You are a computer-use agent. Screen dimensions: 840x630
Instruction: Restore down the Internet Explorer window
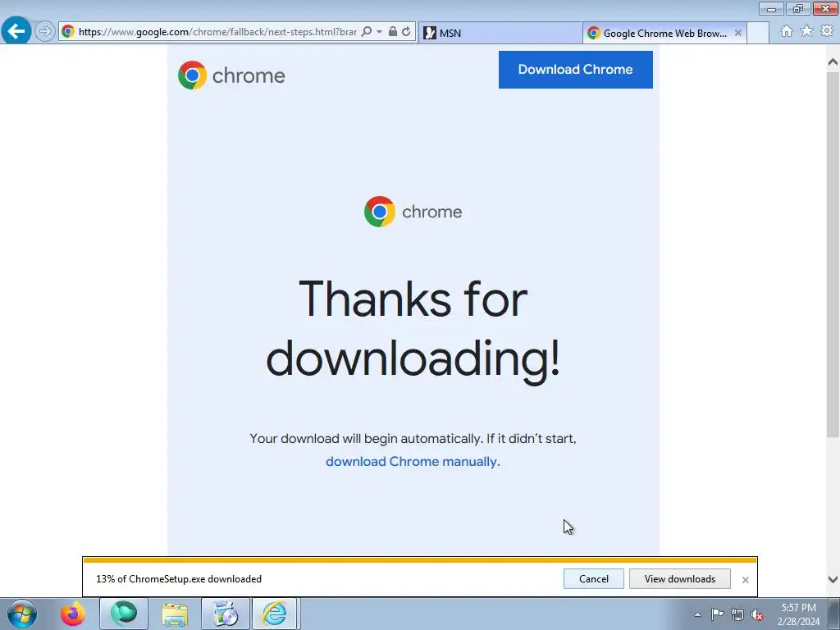798,8
